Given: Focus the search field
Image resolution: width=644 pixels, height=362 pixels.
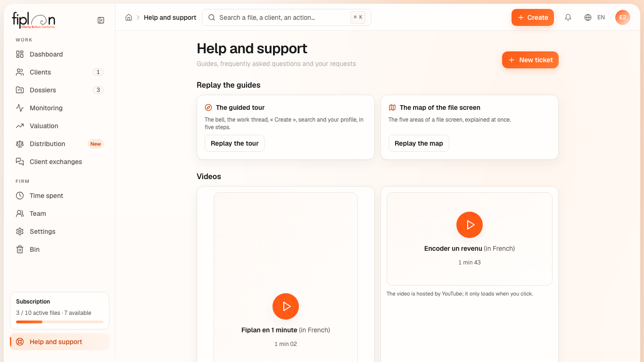Looking at the screenshot, I should [287, 17].
